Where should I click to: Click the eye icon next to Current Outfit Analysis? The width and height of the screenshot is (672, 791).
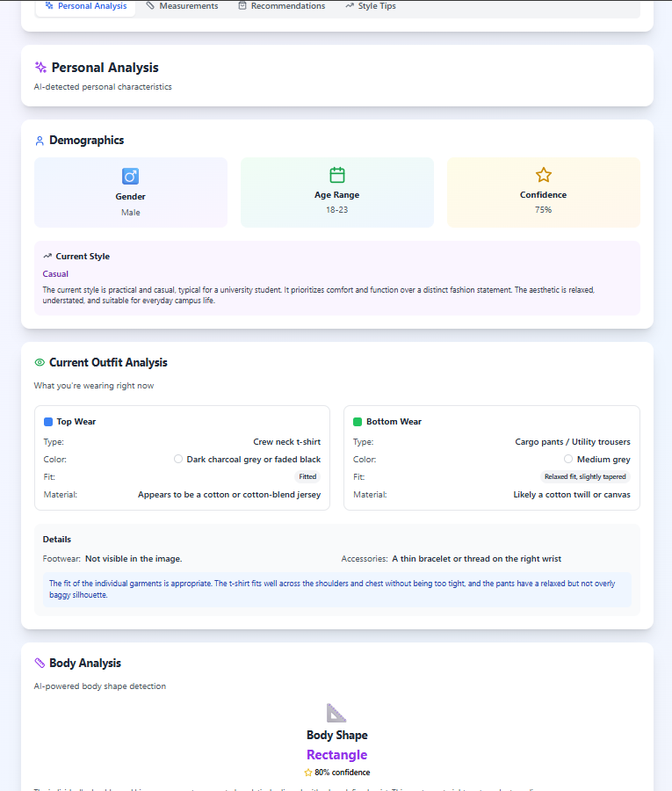point(39,362)
